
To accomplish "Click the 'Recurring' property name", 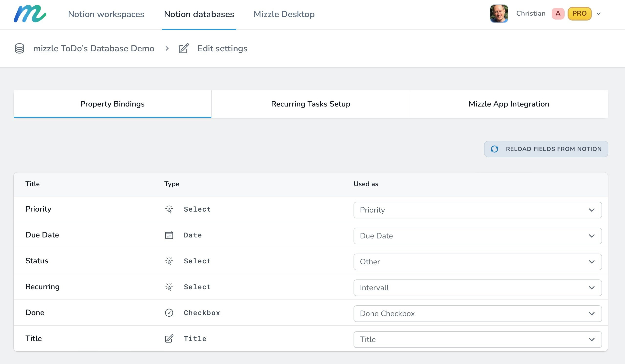I will point(43,287).
